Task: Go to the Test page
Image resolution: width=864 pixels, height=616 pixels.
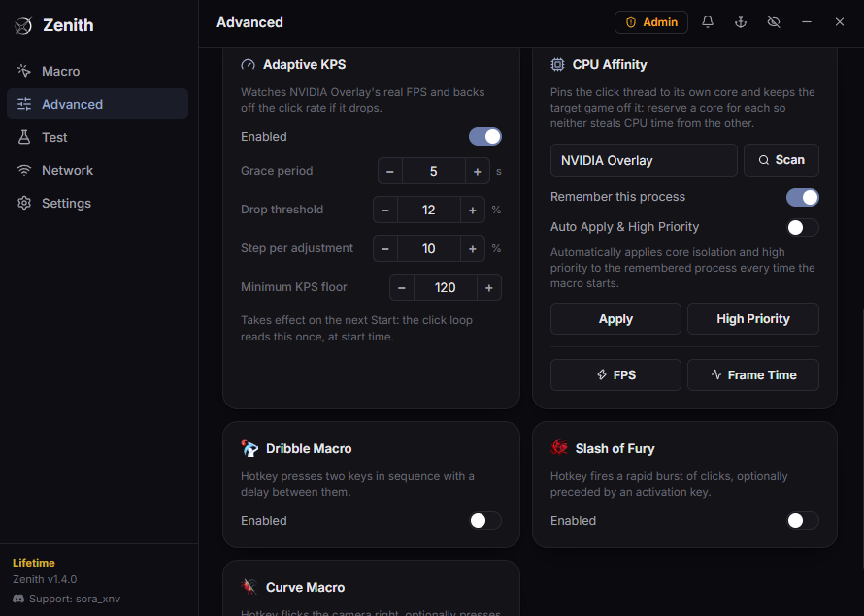Action: pyautogui.click(x=97, y=137)
